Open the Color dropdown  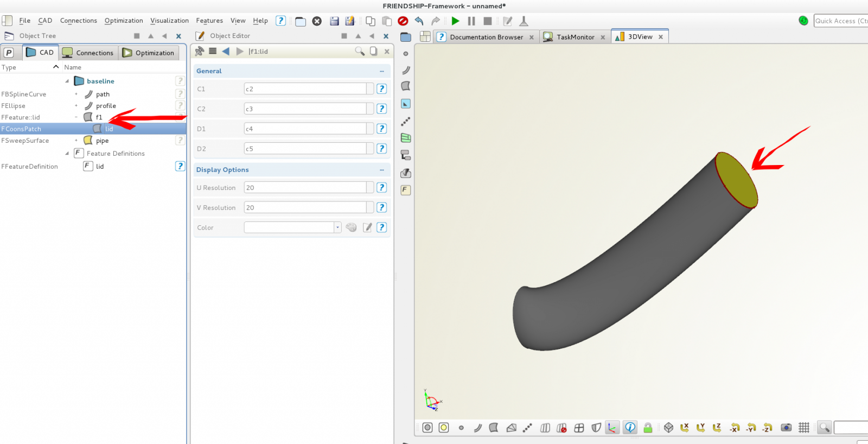[337, 227]
